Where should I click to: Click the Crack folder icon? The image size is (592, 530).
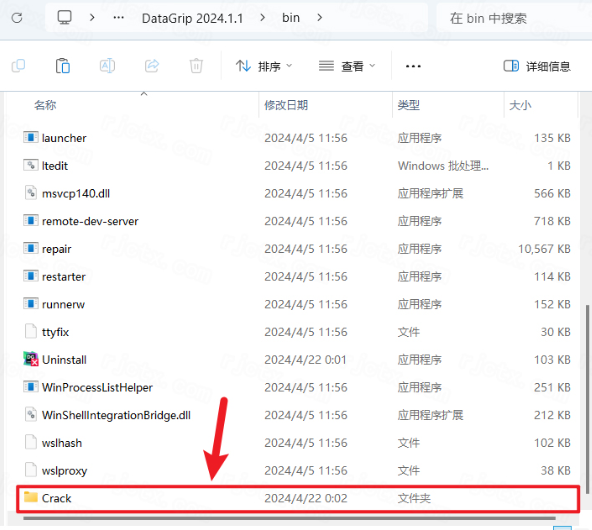pyautogui.click(x=31, y=497)
